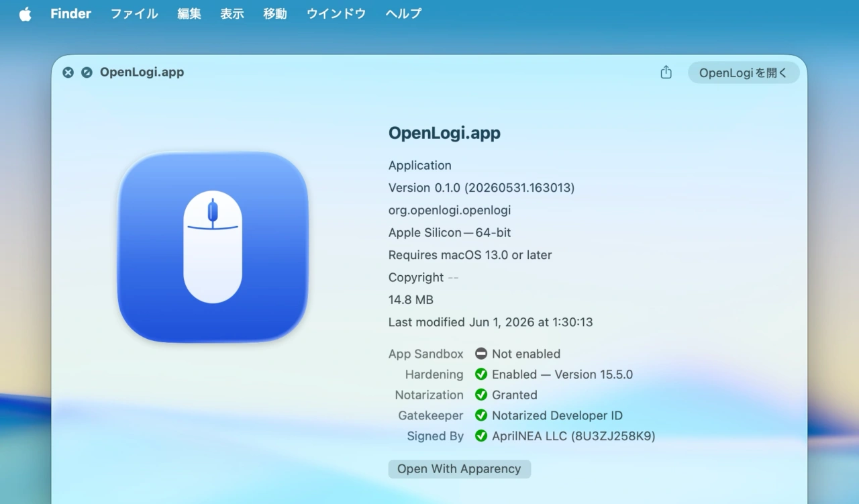Screen dimensions: 859x504
Task: Click the green check beside Hardening
Action: click(x=481, y=374)
